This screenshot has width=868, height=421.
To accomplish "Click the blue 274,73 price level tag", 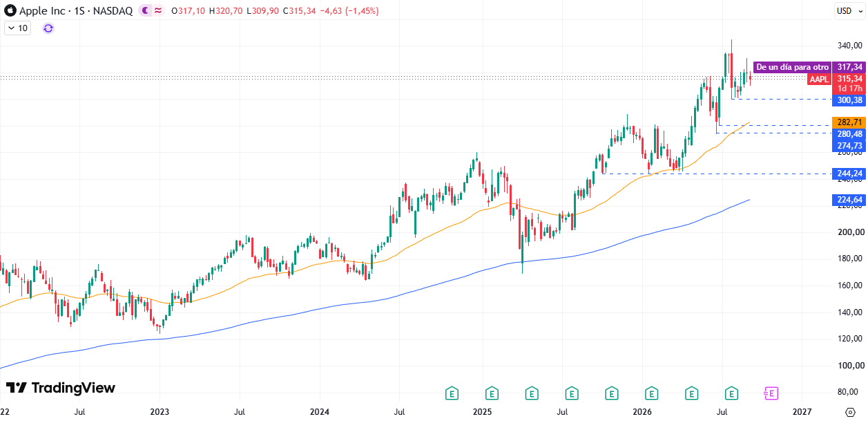I will [849, 146].
